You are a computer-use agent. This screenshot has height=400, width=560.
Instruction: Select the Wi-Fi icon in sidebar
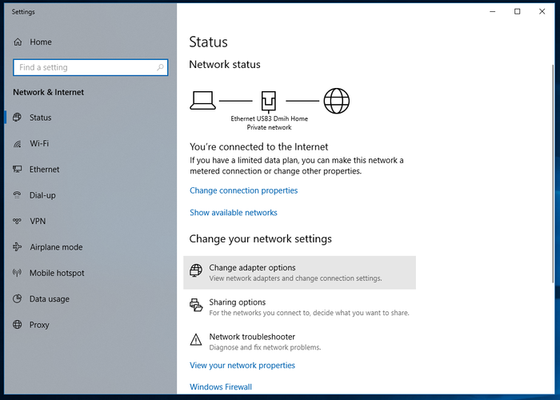(17, 144)
